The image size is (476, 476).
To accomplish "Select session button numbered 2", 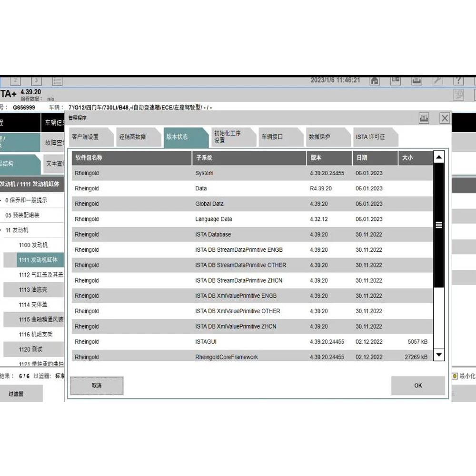I will pos(15,81).
